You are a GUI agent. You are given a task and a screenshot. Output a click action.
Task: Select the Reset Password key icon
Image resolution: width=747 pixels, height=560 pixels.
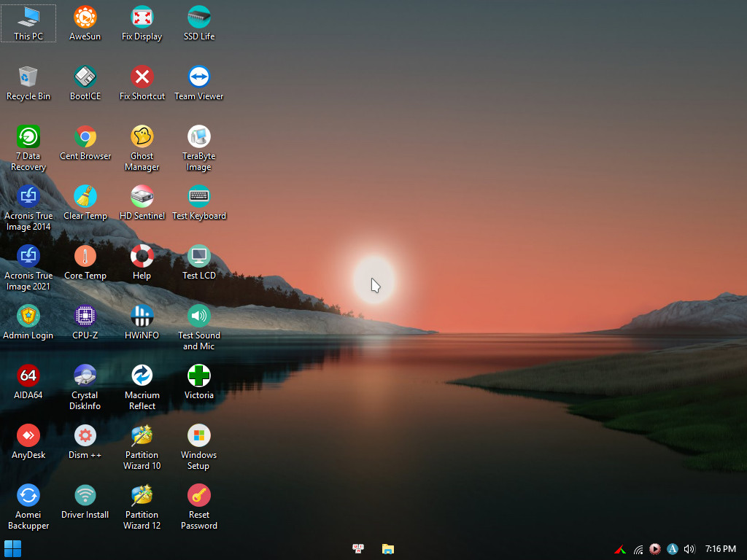pos(199,496)
